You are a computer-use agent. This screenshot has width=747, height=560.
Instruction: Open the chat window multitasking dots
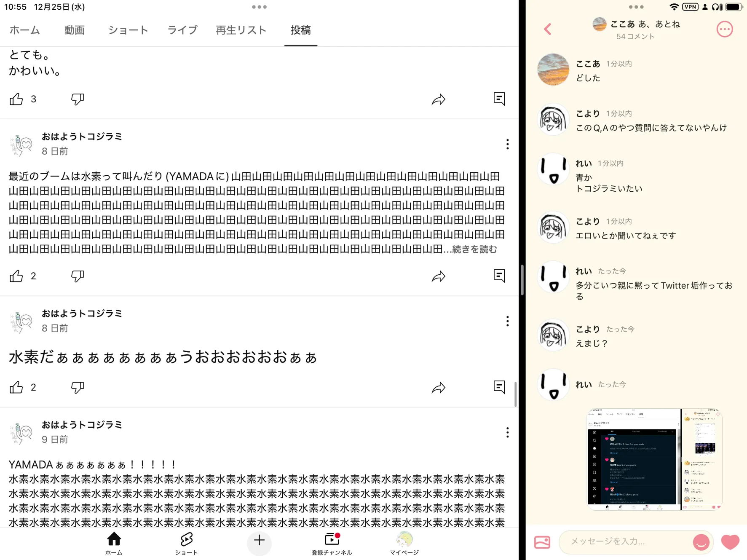pos(636,7)
